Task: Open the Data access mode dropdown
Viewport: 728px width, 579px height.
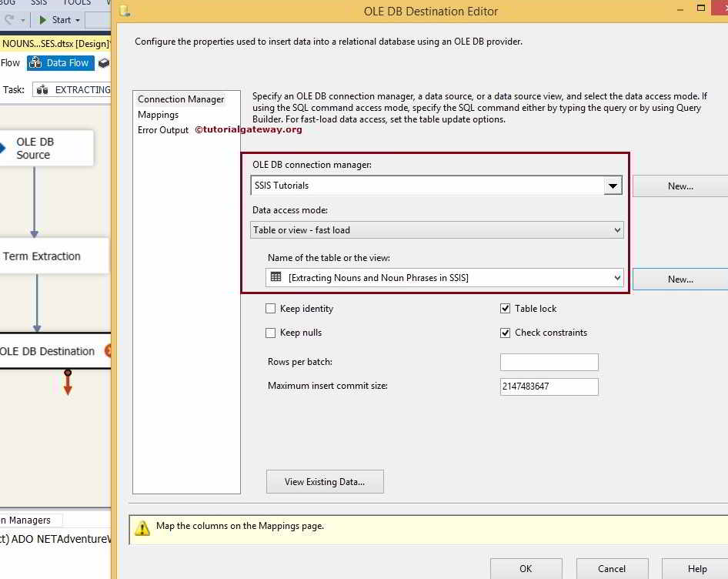Action: click(616, 229)
